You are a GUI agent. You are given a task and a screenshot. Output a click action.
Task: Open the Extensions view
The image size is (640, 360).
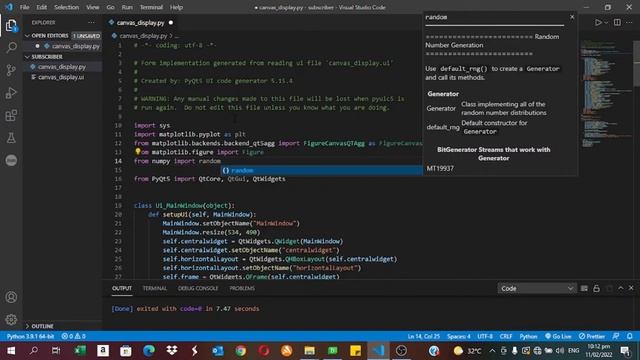[11, 115]
